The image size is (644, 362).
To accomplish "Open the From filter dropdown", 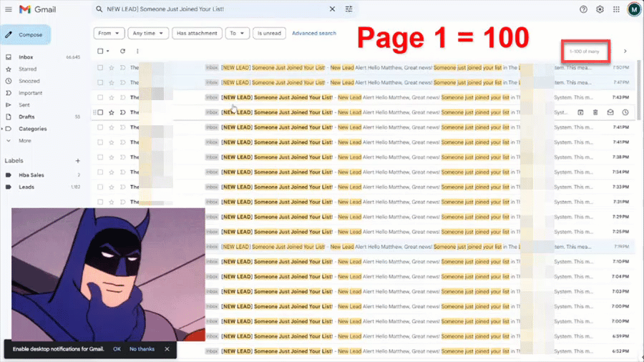I will [x=109, y=33].
